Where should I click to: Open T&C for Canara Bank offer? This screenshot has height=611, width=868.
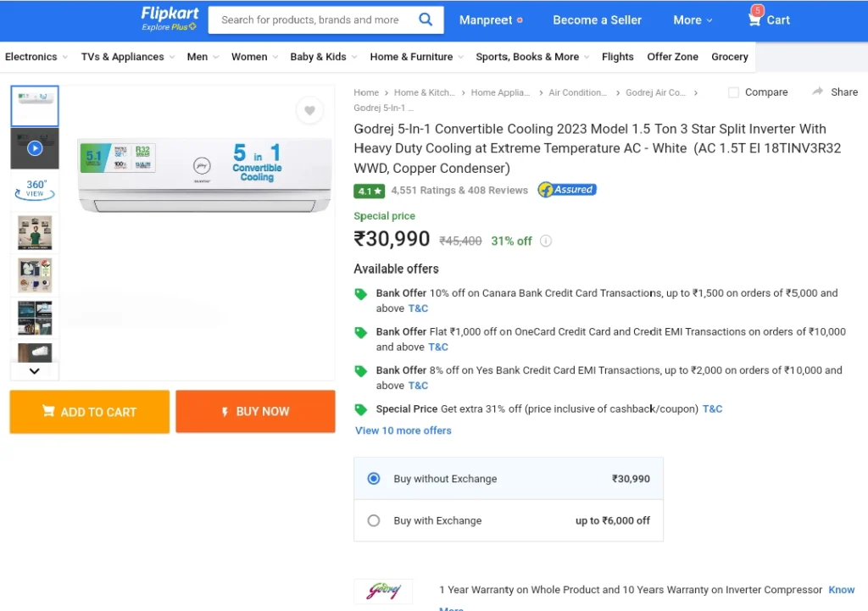[419, 308]
